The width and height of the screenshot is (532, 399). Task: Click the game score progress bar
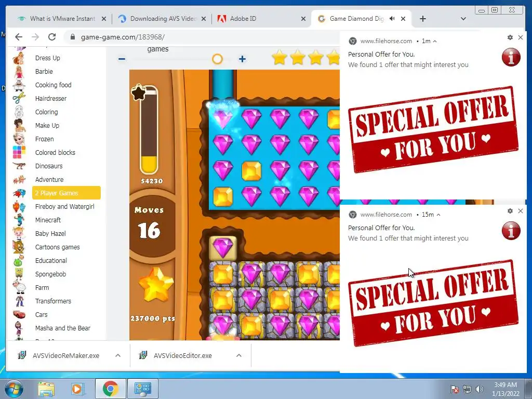149,130
